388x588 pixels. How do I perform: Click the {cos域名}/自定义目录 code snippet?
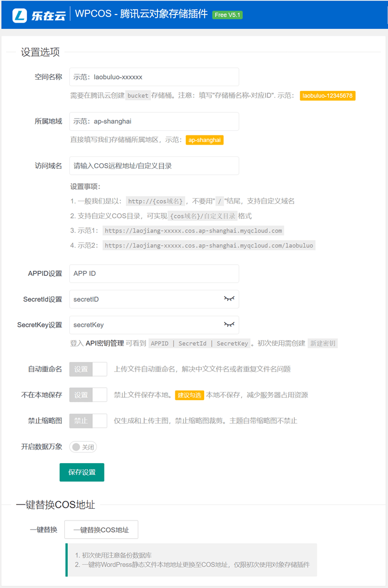203,216
